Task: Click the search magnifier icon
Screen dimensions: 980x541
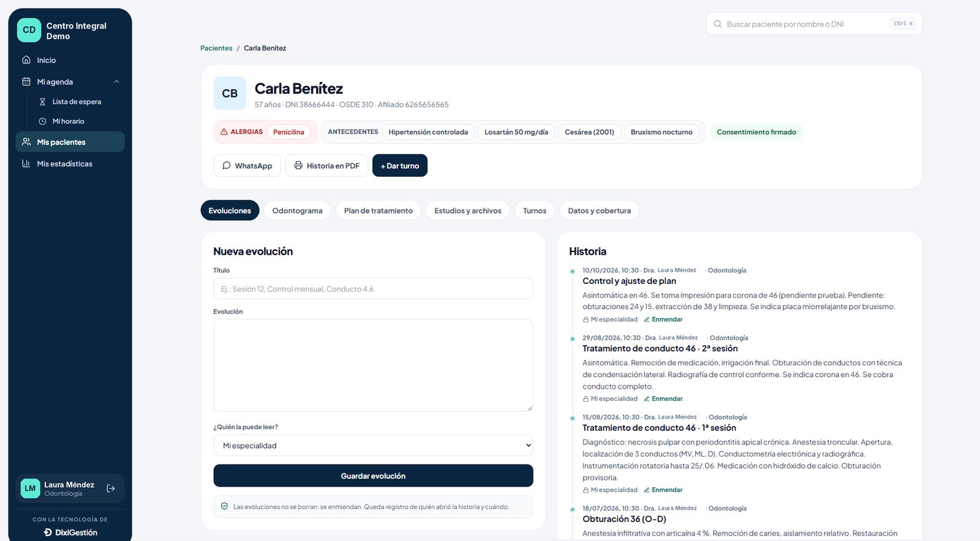Action: click(717, 24)
